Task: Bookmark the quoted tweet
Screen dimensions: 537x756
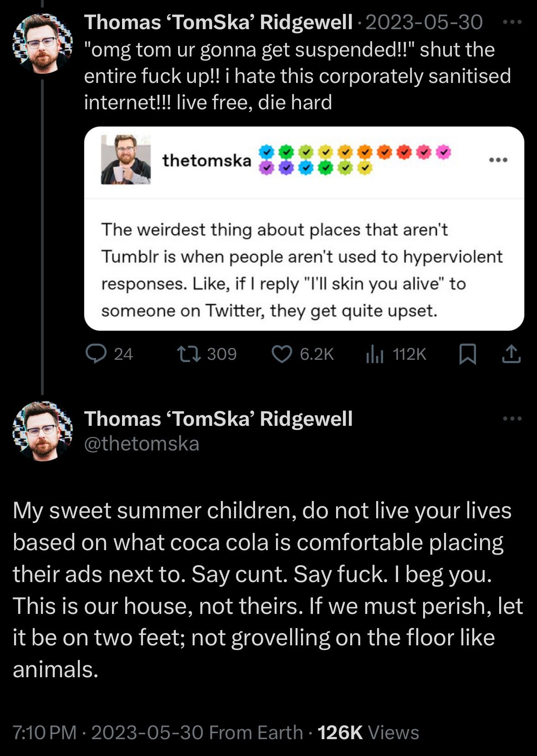Action: pos(468,354)
